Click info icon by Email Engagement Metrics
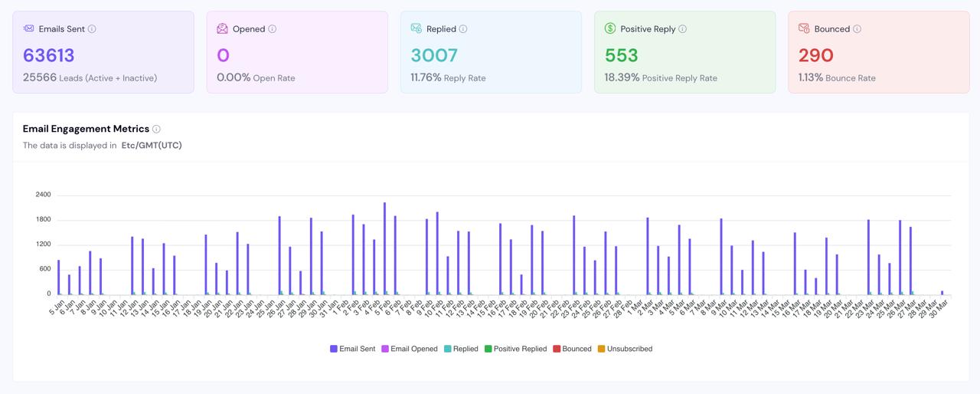The image size is (980, 394). click(156, 130)
